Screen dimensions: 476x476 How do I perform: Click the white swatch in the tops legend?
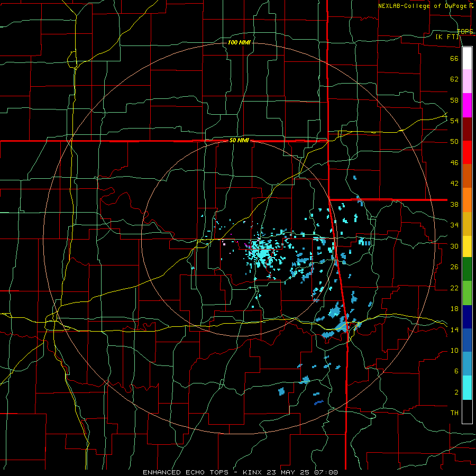coord(467,58)
